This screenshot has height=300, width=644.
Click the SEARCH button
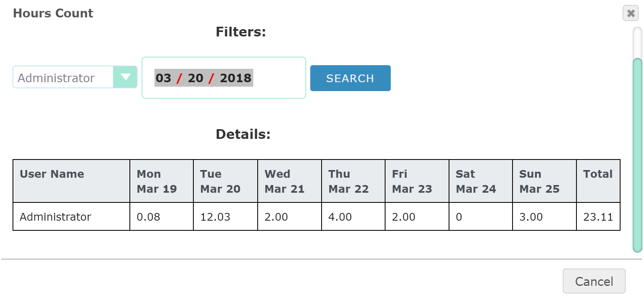coord(350,78)
